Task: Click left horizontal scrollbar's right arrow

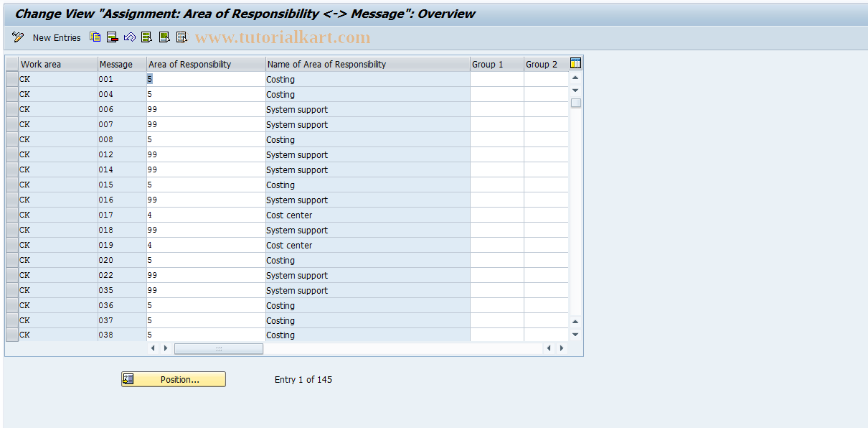Action: pos(166,348)
